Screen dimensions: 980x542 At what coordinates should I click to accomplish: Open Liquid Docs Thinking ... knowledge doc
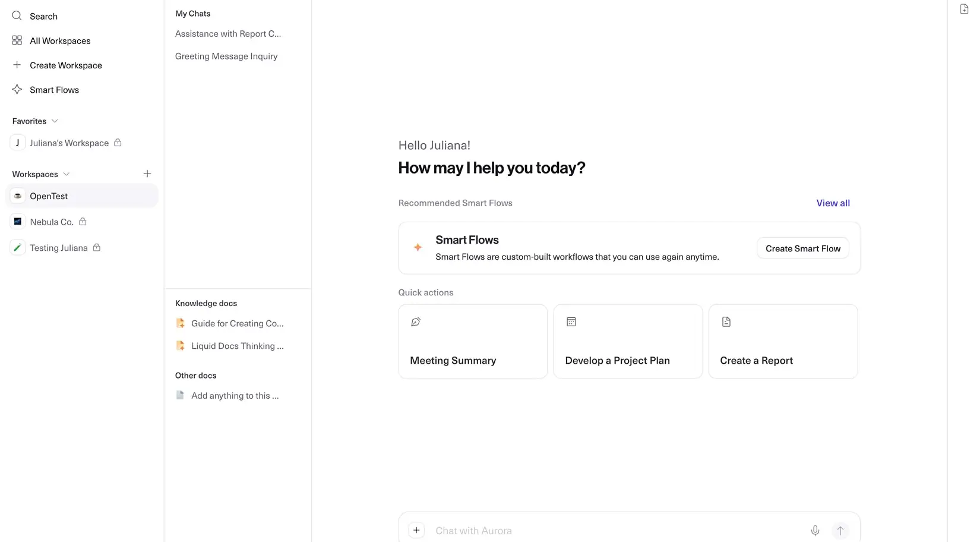pyautogui.click(x=237, y=346)
